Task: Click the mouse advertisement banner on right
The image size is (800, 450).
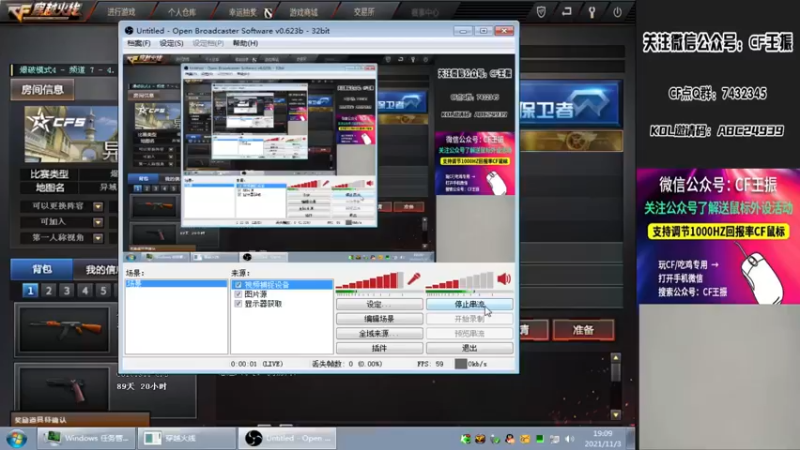Action: (x=718, y=237)
